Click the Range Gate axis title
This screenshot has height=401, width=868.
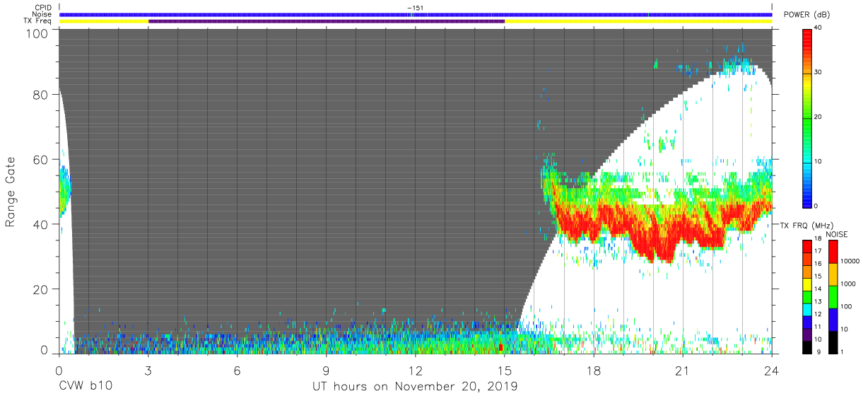[x=11, y=192]
